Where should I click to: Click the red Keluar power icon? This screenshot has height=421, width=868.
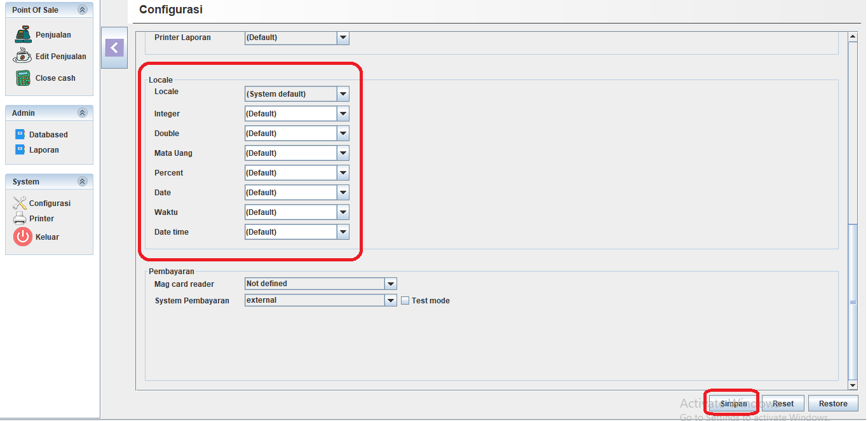(22, 237)
